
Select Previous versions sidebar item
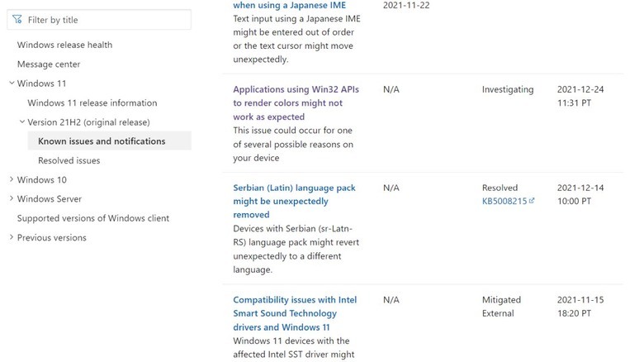[52, 237]
